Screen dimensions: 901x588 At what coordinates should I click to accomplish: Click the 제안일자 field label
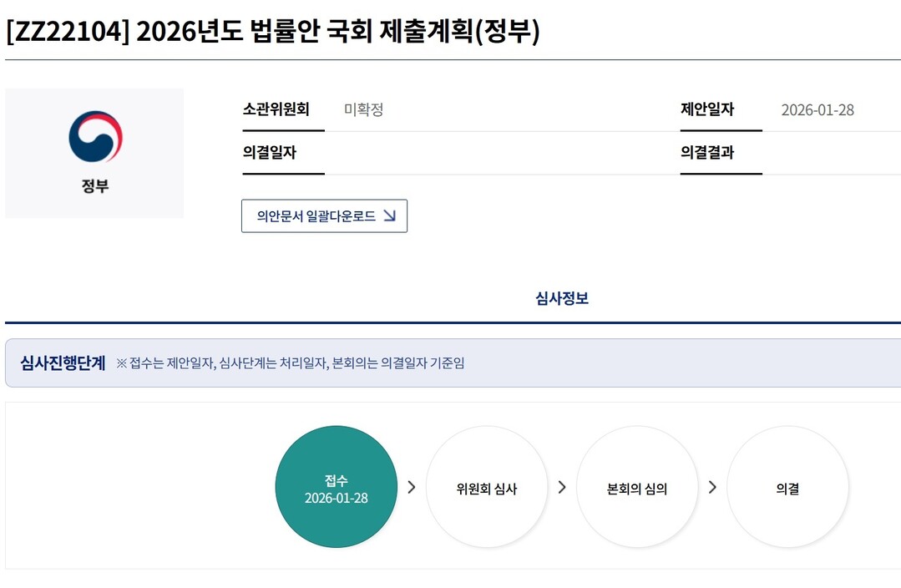(707, 109)
